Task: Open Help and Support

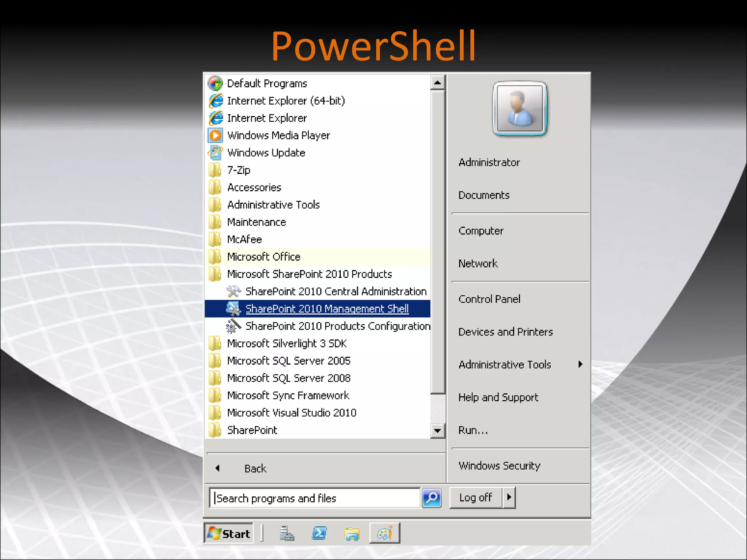Action: [x=498, y=397]
